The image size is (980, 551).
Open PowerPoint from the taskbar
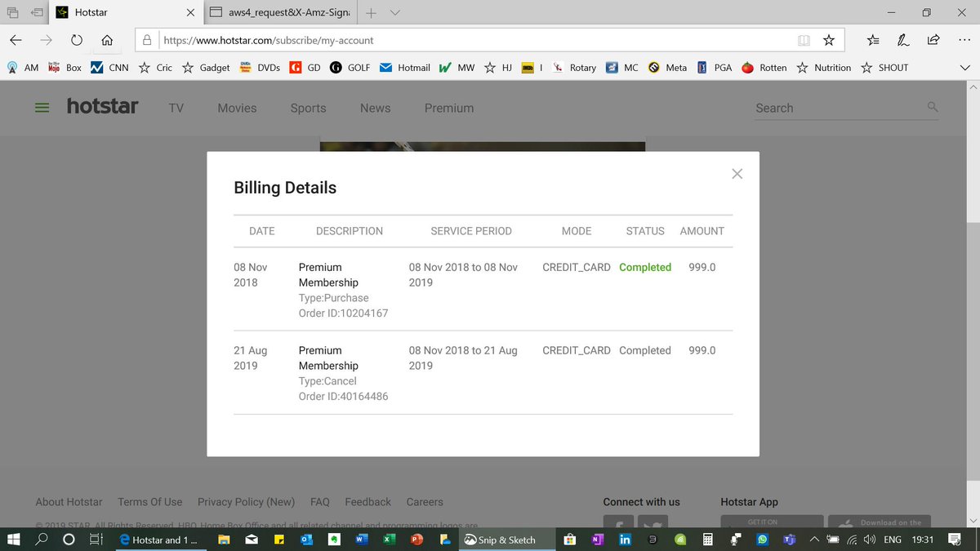[416, 540]
